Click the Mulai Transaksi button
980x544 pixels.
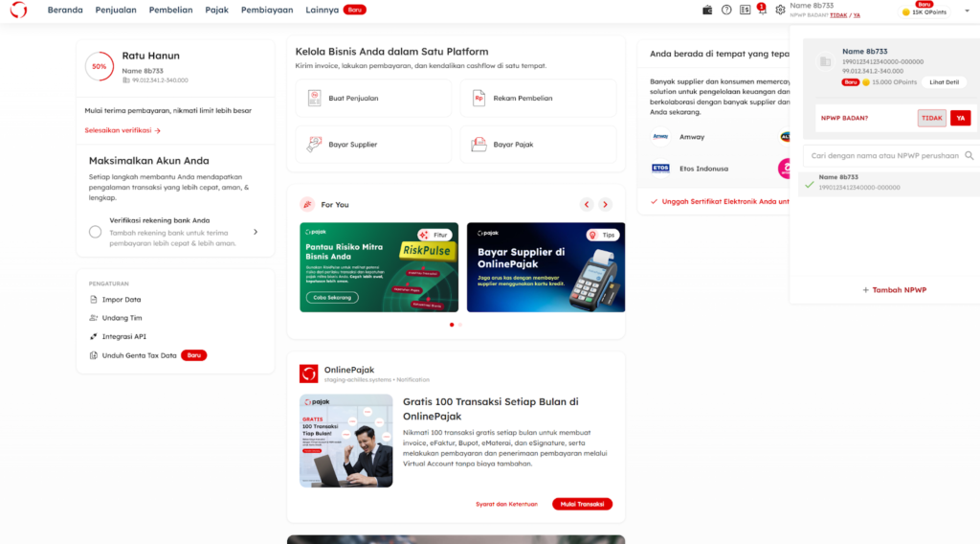point(582,504)
